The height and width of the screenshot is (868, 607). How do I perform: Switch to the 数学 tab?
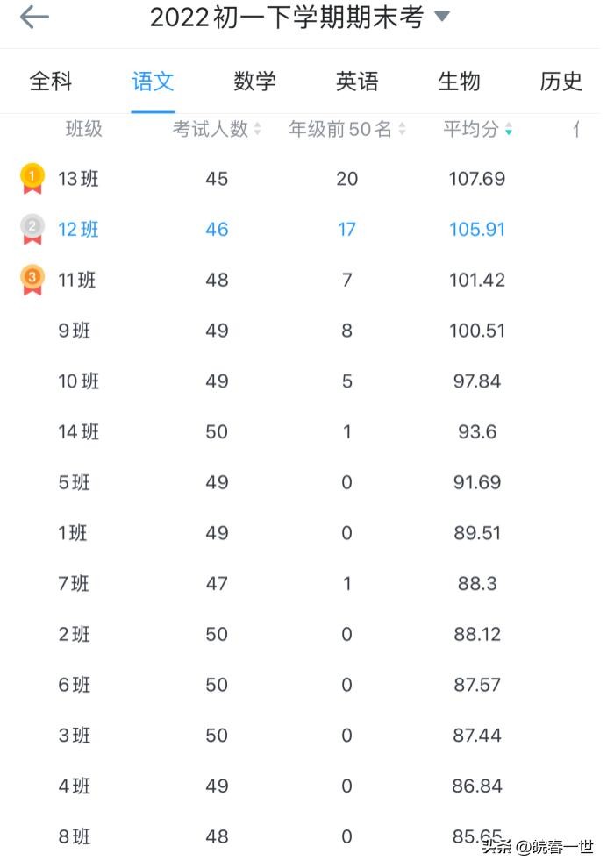pyautogui.click(x=255, y=82)
